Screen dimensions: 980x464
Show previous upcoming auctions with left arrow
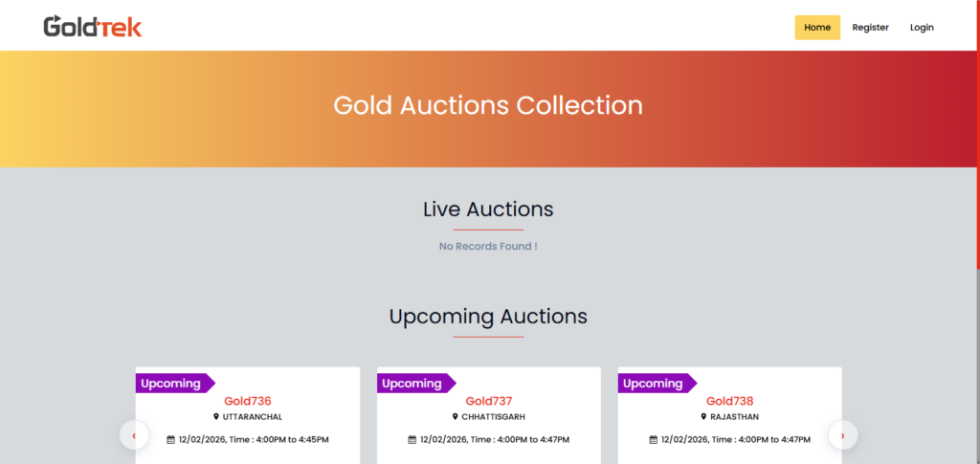click(x=134, y=435)
